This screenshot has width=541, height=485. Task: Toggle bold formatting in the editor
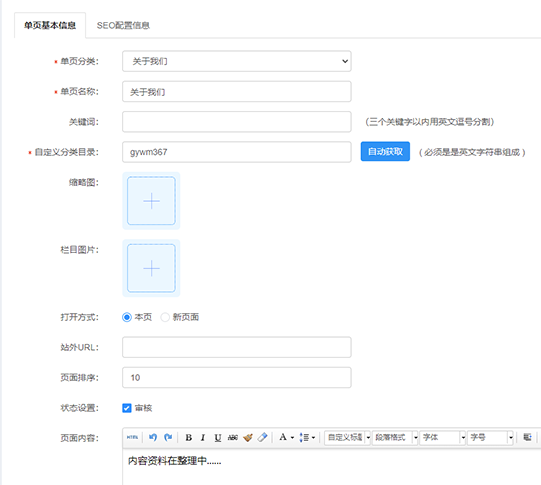coord(188,437)
